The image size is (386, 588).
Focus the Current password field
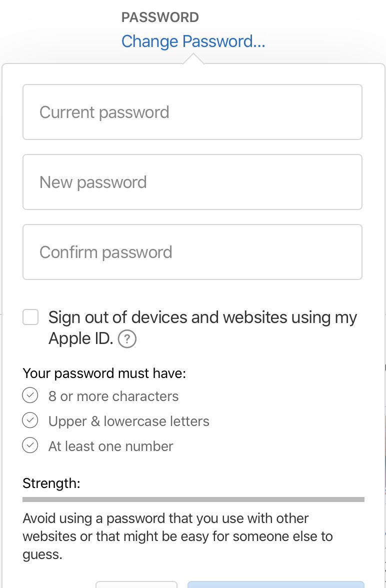pyautogui.click(x=192, y=112)
